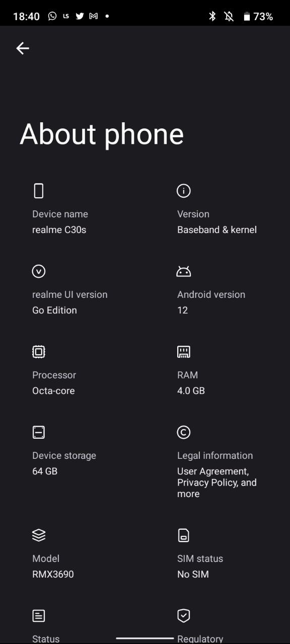This screenshot has height=644, width=290.
Task: Tap the RAM memory icon
Action: coord(184,352)
